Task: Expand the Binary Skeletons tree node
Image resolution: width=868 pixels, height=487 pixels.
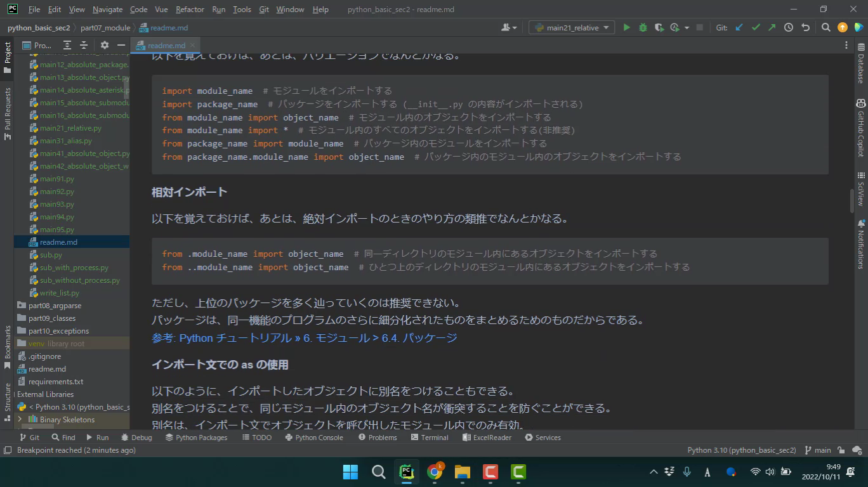Action: [20, 420]
